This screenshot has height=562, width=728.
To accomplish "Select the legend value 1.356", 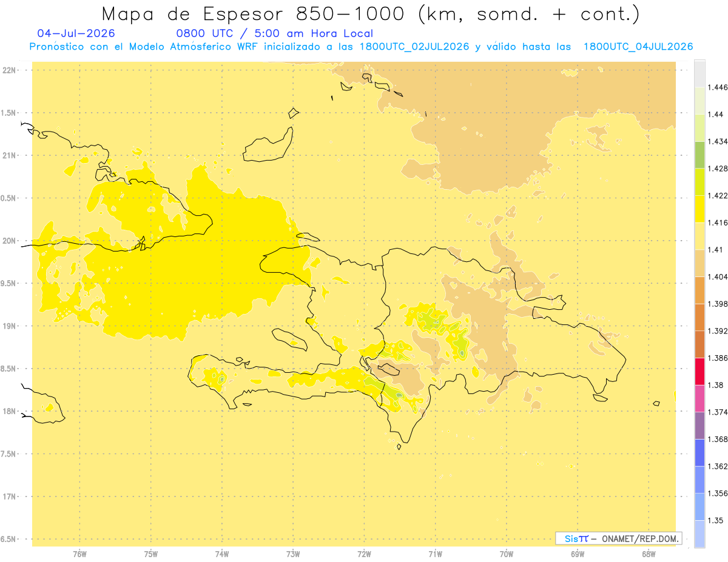I will tap(718, 493).
